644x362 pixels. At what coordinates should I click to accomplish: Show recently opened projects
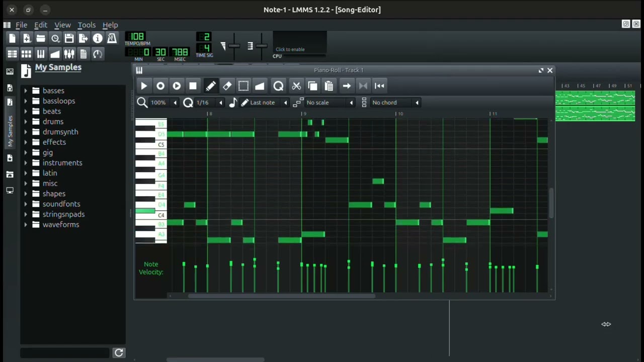tap(55, 38)
